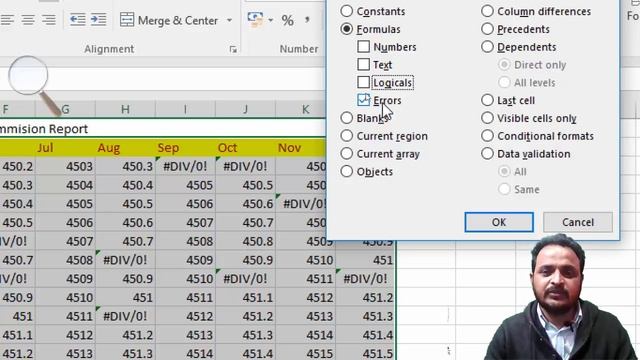The height and width of the screenshot is (360, 640).
Task: Check the Logicals checkbox
Action: pos(363,82)
